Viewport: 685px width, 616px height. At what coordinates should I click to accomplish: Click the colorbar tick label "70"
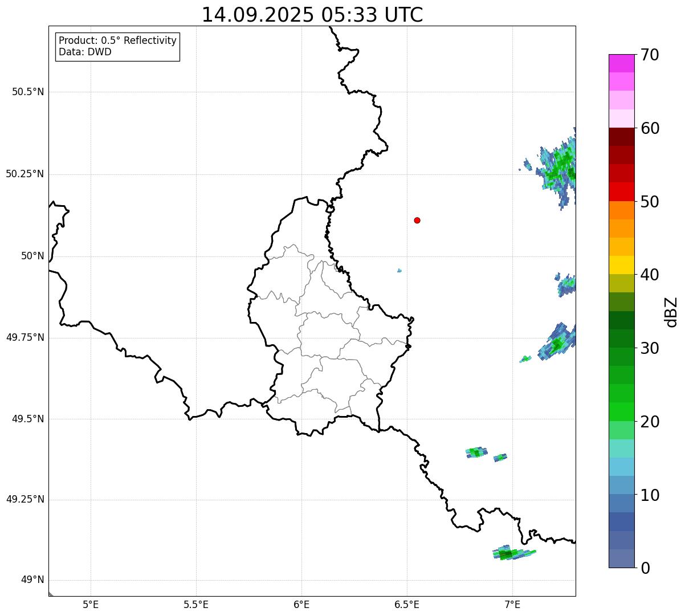(x=650, y=55)
